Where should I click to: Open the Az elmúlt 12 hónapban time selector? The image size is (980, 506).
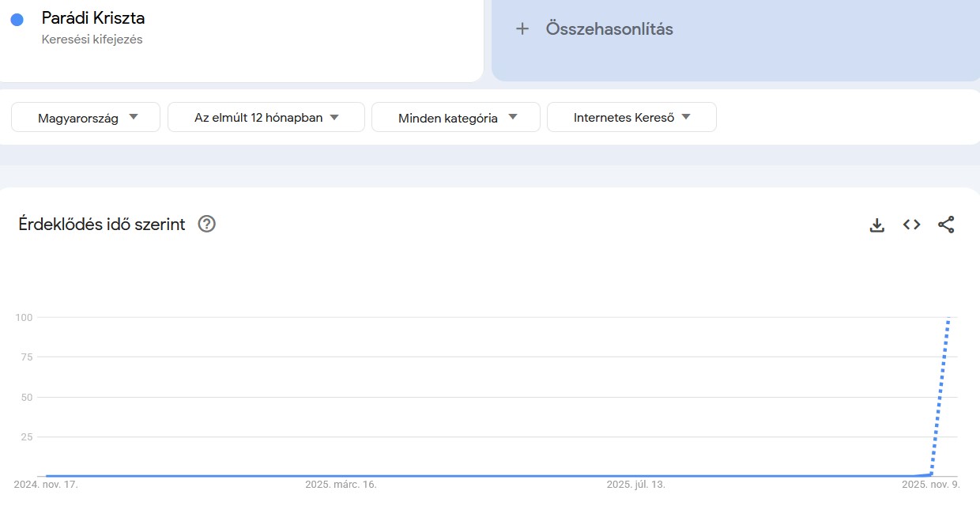click(x=266, y=116)
